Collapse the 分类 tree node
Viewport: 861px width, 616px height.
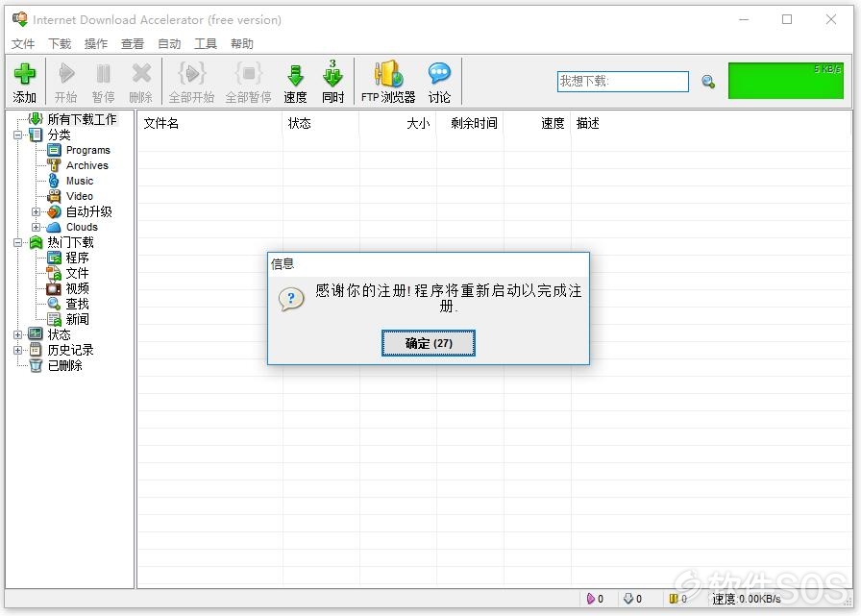[18, 135]
